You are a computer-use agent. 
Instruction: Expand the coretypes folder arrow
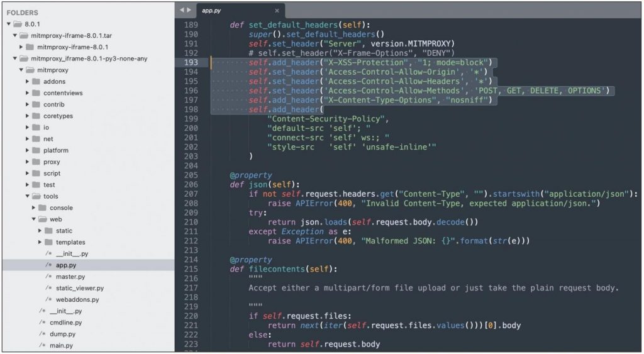click(28, 116)
